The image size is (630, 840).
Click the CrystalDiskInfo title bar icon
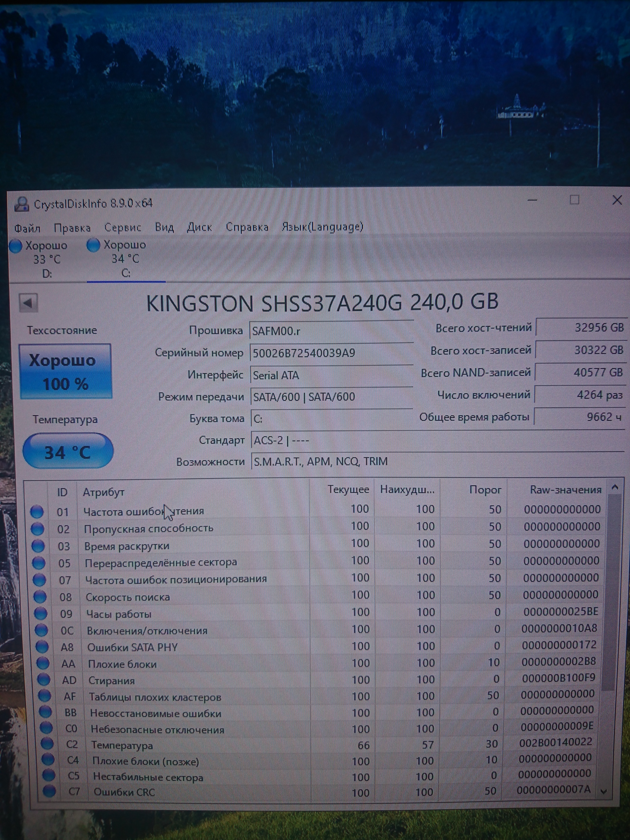22,204
